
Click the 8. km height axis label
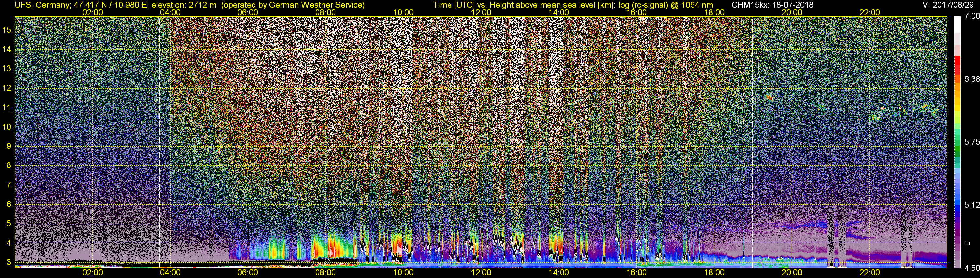pos(10,166)
